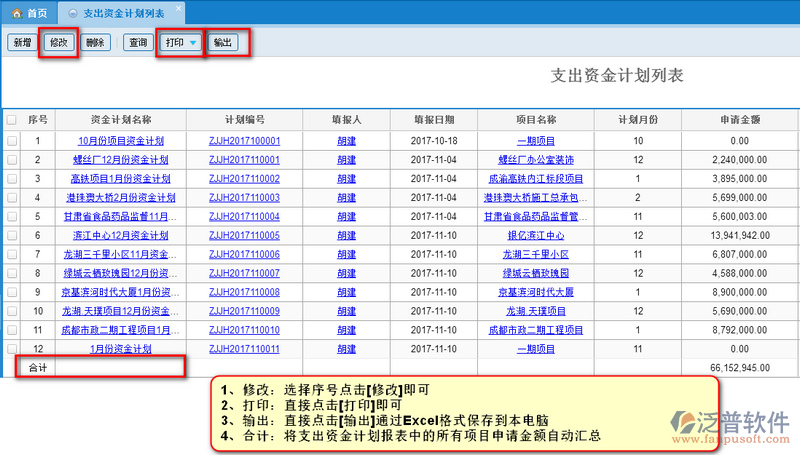Click the 填报日期 column header
This screenshot has width=800, height=455.
click(434, 120)
